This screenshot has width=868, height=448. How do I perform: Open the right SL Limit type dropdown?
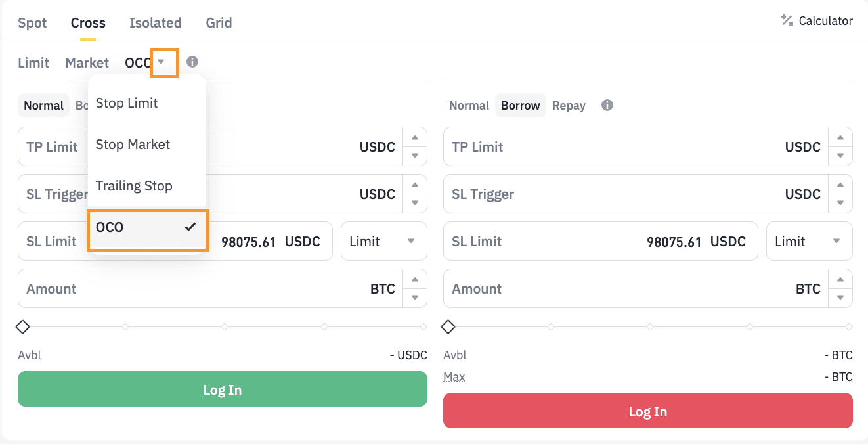point(809,241)
